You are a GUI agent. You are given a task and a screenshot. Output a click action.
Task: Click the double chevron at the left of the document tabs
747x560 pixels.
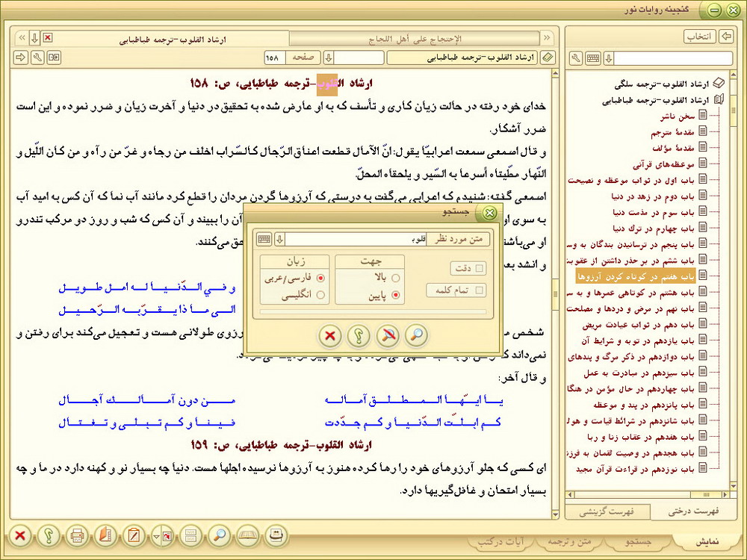tap(22, 38)
